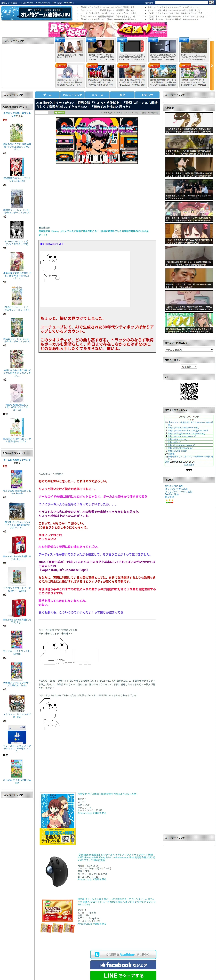Viewport: 216px width, 980px height.
Task: Open ロジクール ワイヤレスマウス M575S title link
Action: coord(116,857)
